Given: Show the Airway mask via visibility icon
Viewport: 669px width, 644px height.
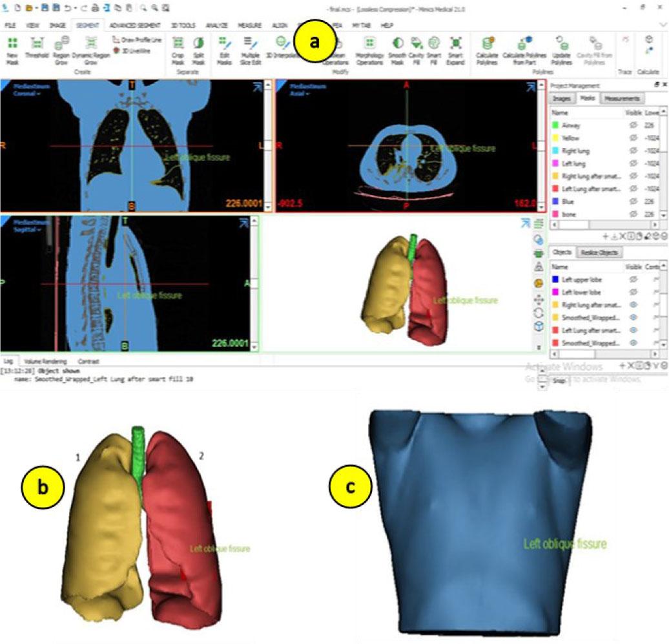Looking at the screenshot, I should [633, 126].
